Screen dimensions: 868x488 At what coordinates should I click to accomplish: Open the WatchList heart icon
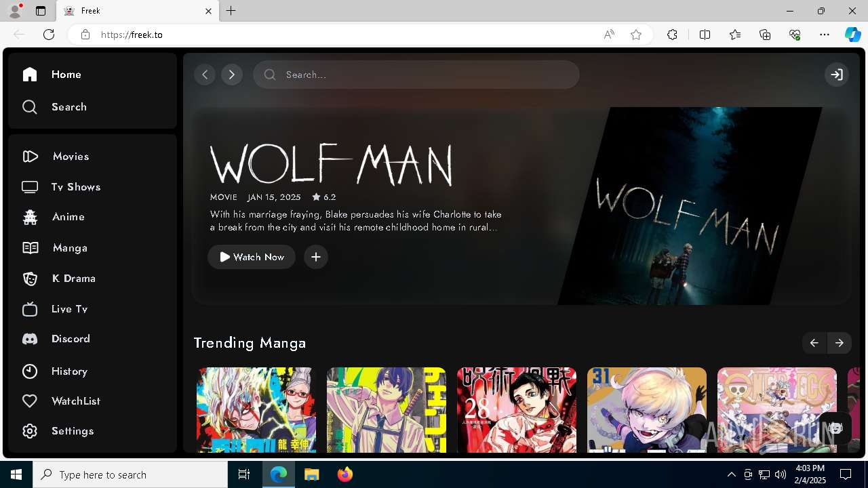30,401
